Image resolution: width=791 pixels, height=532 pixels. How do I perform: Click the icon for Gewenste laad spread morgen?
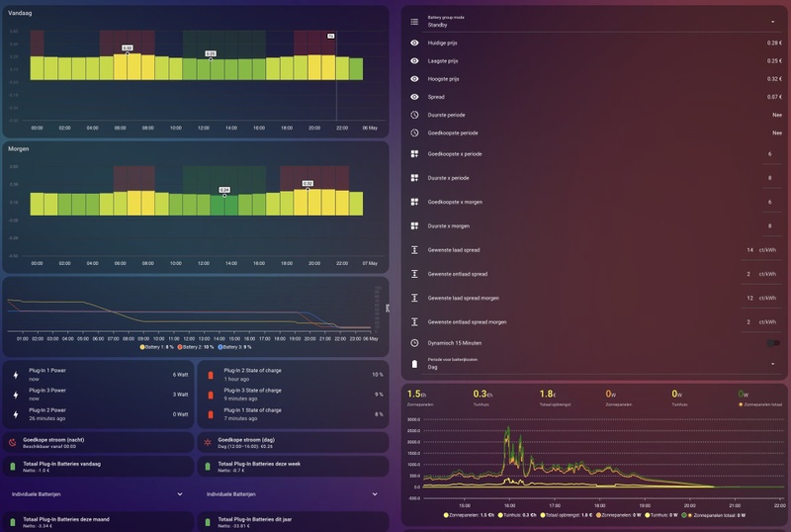(x=414, y=298)
